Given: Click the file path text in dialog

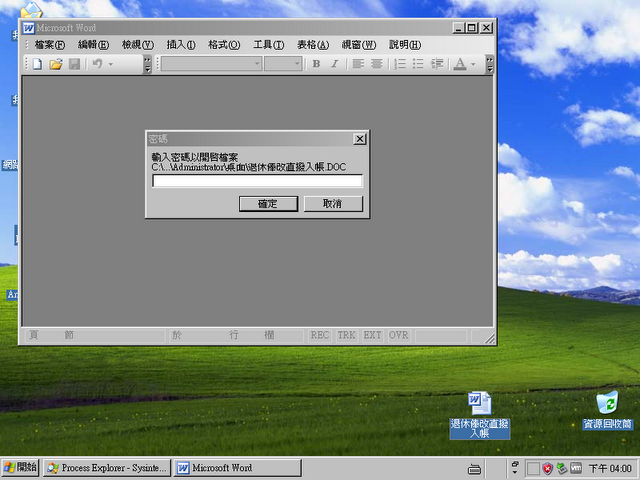Looking at the screenshot, I should [249, 167].
